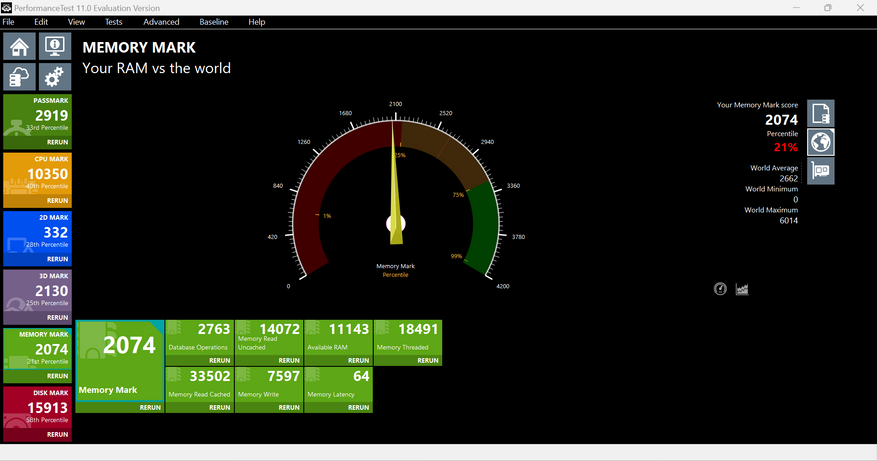Image resolution: width=877 pixels, height=461 pixels.
Task: Click the Memory Latency 64 score
Action: pos(361,376)
